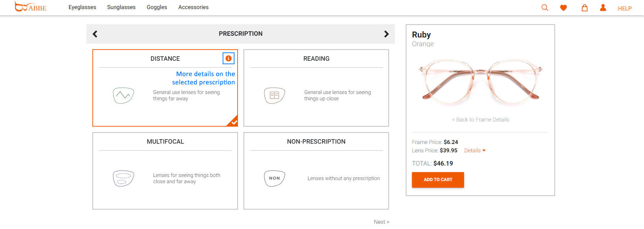The height and width of the screenshot is (229, 644).
Task: Select the Distance prescription option
Action: click(x=165, y=88)
